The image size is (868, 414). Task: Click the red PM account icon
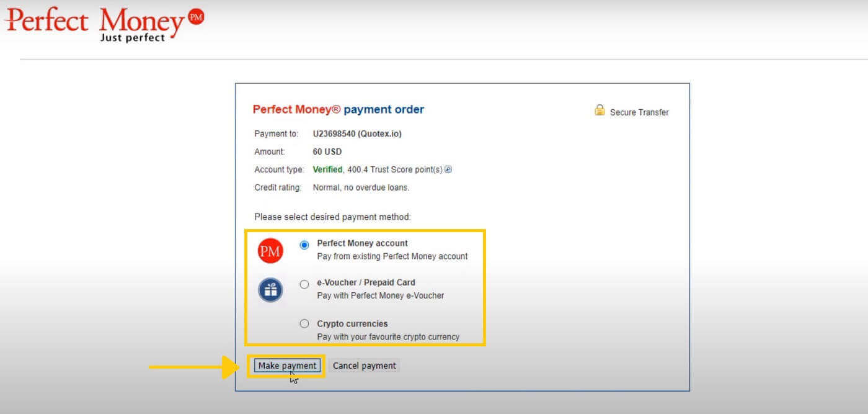(270, 250)
